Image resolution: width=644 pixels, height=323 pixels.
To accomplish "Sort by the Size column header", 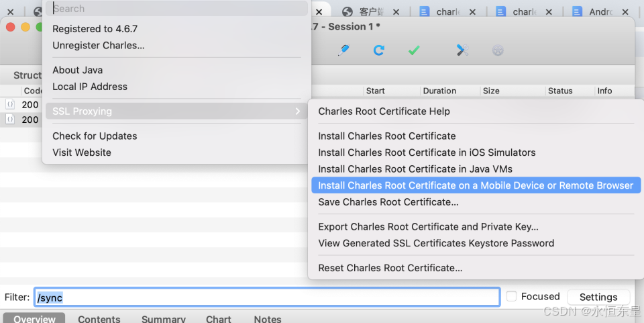I will coord(491,91).
